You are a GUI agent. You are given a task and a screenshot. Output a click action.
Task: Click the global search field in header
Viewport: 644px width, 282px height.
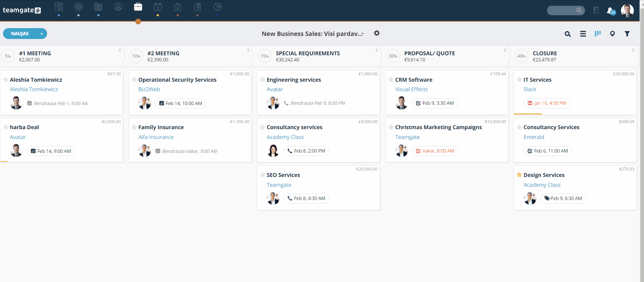pos(566,11)
